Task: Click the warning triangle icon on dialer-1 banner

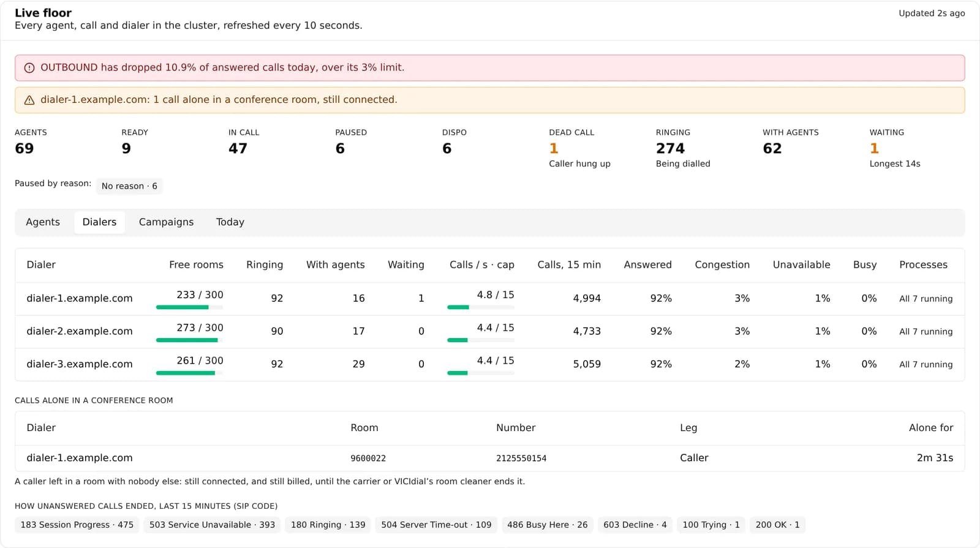Action: click(x=29, y=100)
